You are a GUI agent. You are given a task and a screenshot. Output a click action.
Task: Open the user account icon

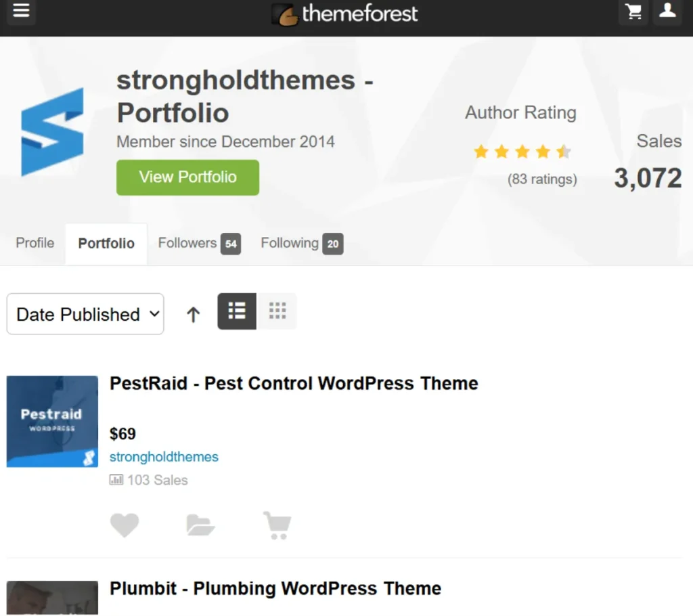667,12
